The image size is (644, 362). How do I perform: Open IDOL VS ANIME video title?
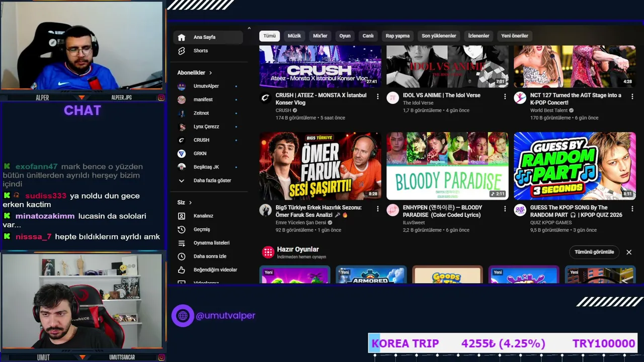tap(442, 96)
